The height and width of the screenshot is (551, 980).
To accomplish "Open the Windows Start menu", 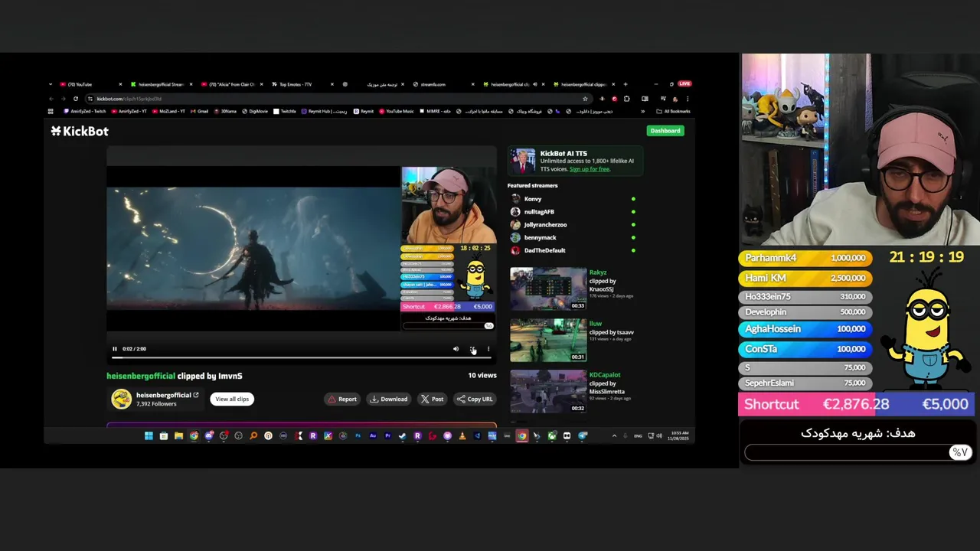I will coord(149,436).
